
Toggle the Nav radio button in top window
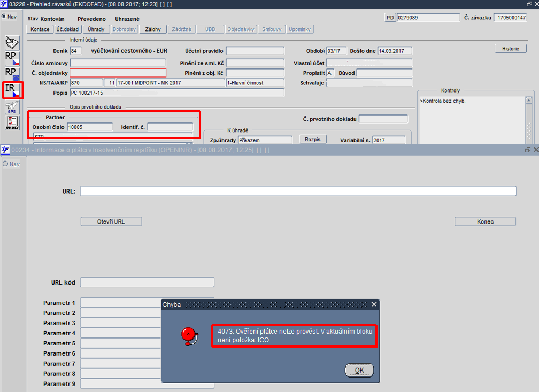4,16
